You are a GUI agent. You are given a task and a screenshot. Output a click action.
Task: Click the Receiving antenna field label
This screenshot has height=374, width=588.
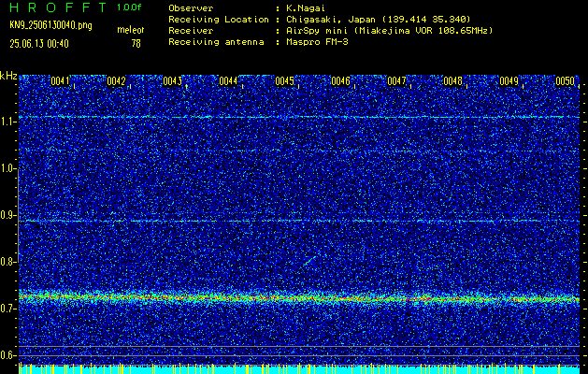pyautogui.click(x=216, y=42)
